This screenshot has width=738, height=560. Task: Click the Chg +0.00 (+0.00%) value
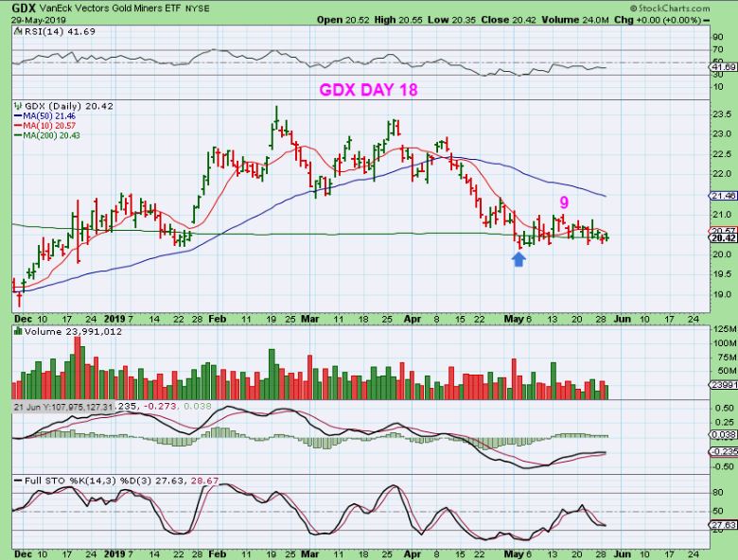pos(657,20)
